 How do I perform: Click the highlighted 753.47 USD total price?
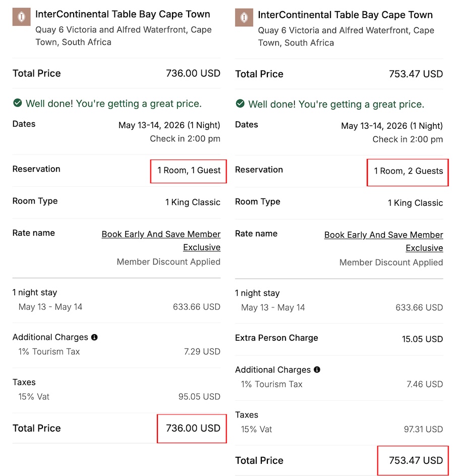point(413,460)
